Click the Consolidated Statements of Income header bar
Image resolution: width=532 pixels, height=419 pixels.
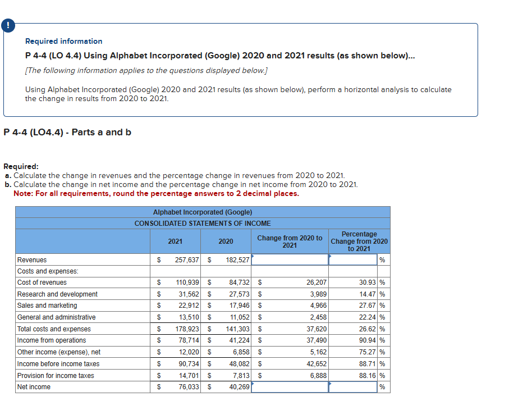203,223
